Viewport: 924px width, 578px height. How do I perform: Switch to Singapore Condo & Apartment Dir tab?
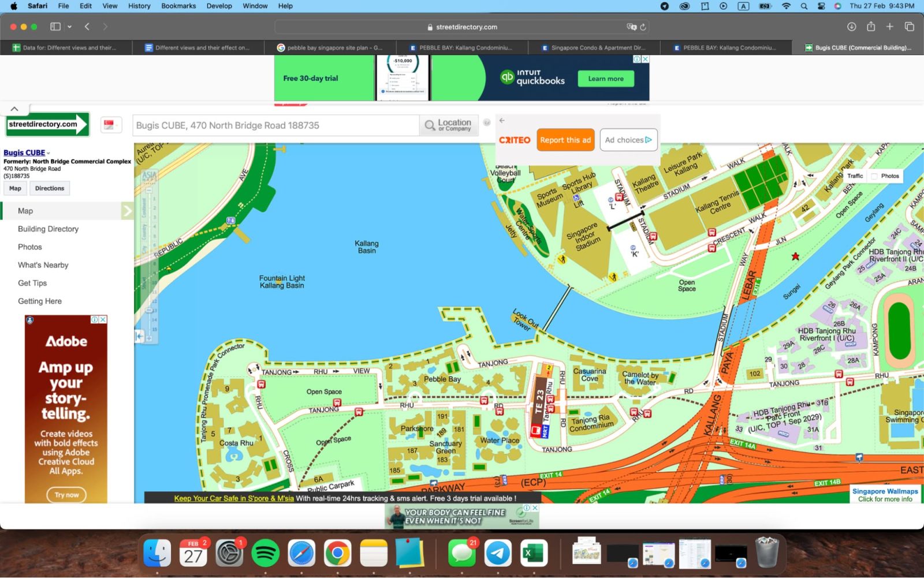(x=594, y=48)
